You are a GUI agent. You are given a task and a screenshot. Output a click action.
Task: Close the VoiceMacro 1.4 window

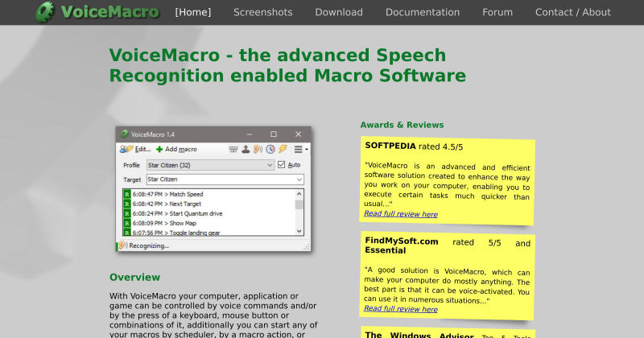tap(298, 134)
